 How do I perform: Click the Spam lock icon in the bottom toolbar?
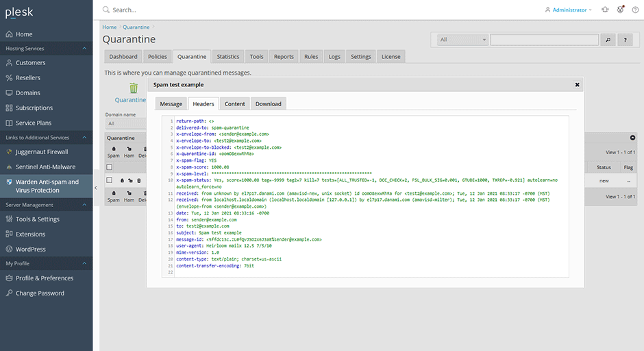coord(114,193)
